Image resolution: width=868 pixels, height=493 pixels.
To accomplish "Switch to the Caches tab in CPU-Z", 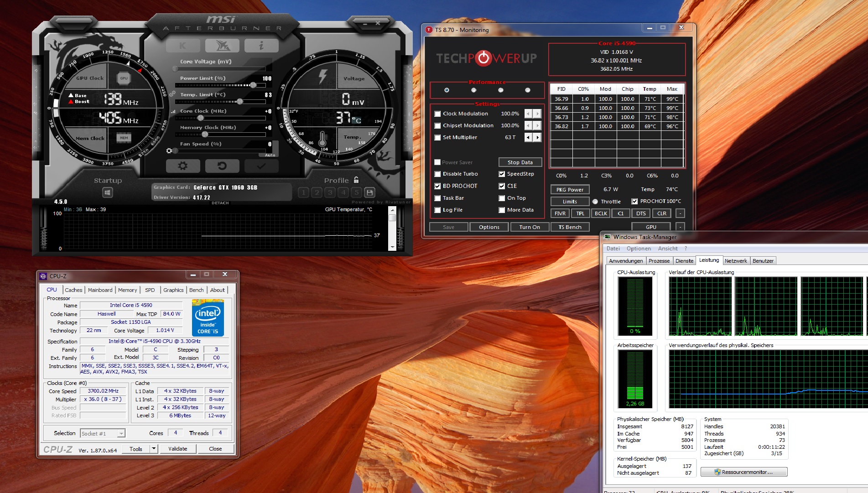I will 73,290.
